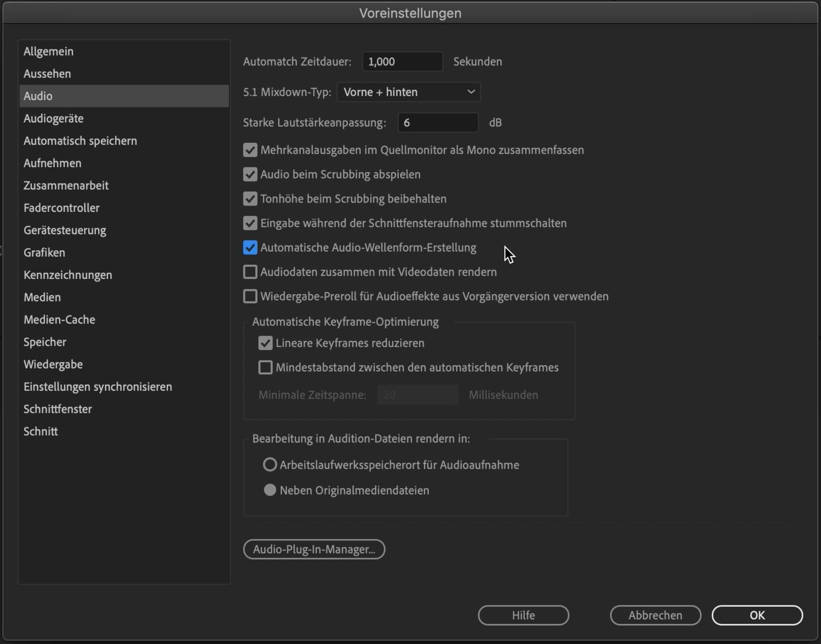The height and width of the screenshot is (644, 821).
Task: Go to Automatisch speichern settings
Action: click(80, 141)
